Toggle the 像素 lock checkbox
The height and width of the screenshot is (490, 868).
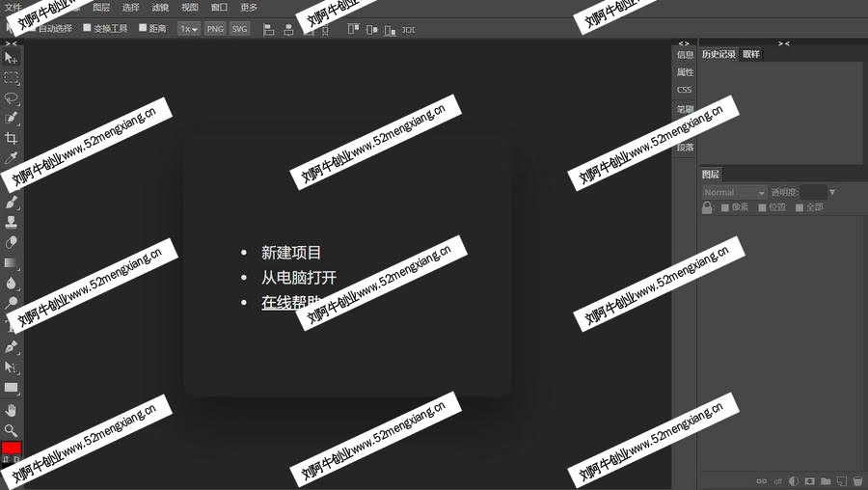click(725, 207)
